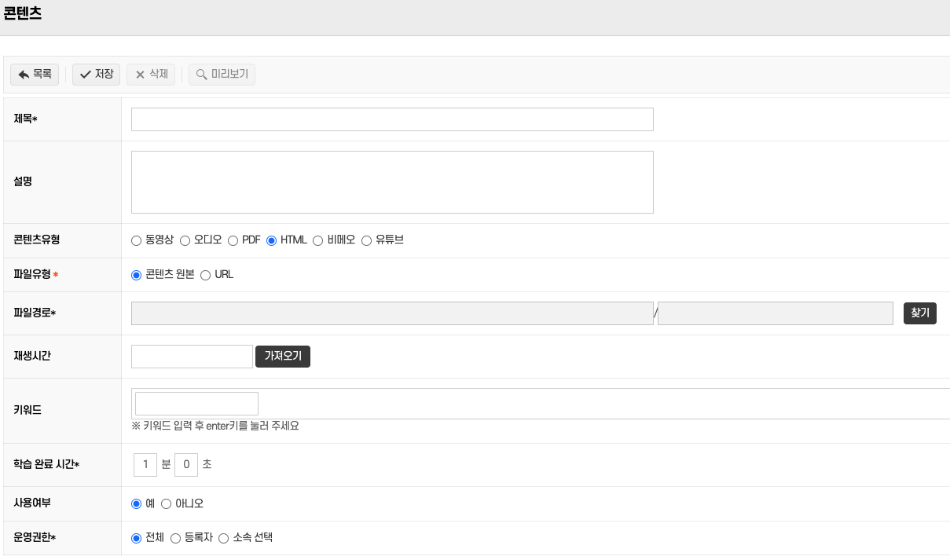The width and height of the screenshot is (950, 560).
Task: Click the 목록 back-arrow button
Action: (35, 75)
